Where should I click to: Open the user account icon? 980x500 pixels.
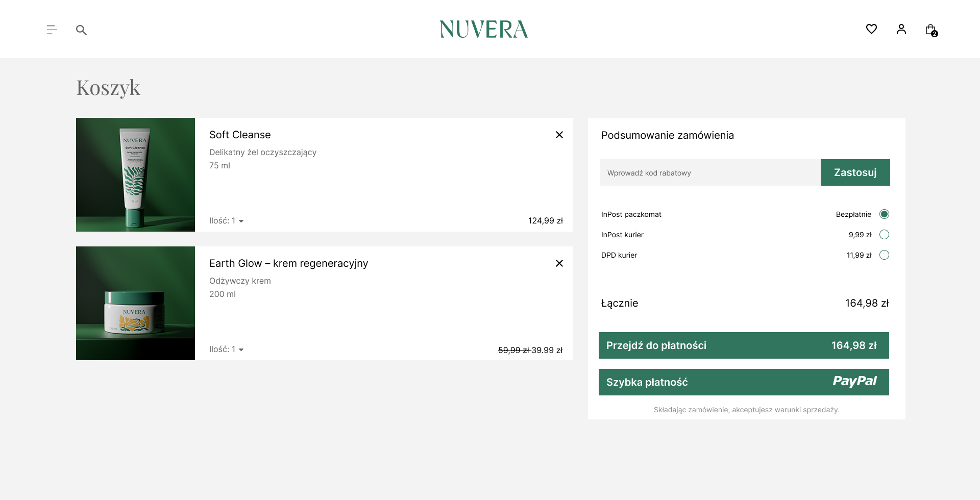pyautogui.click(x=901, y=29)
